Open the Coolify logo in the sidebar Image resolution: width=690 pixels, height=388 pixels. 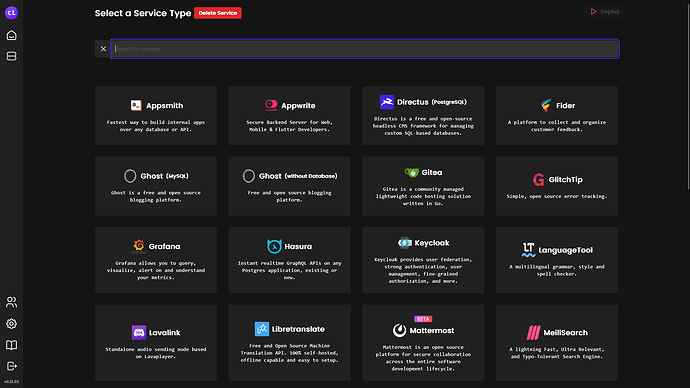click(x=11, y=13)
